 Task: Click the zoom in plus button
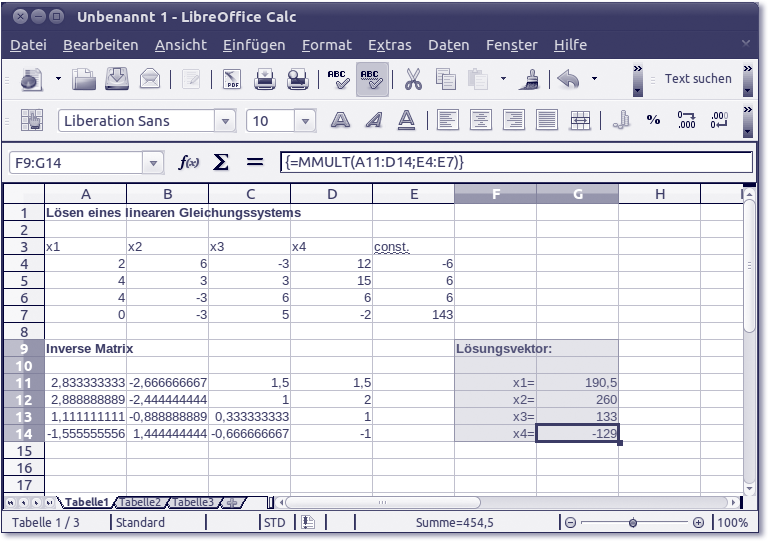tap(698, 523)
